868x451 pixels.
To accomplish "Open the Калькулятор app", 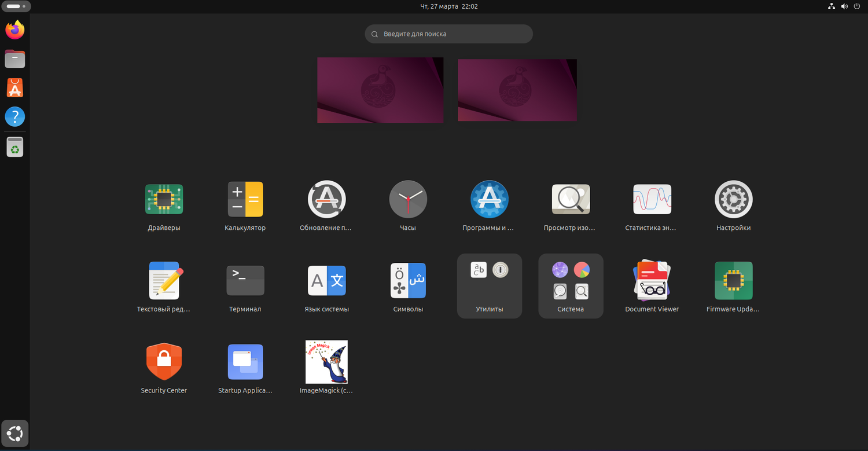I will [x=245, y=200].
